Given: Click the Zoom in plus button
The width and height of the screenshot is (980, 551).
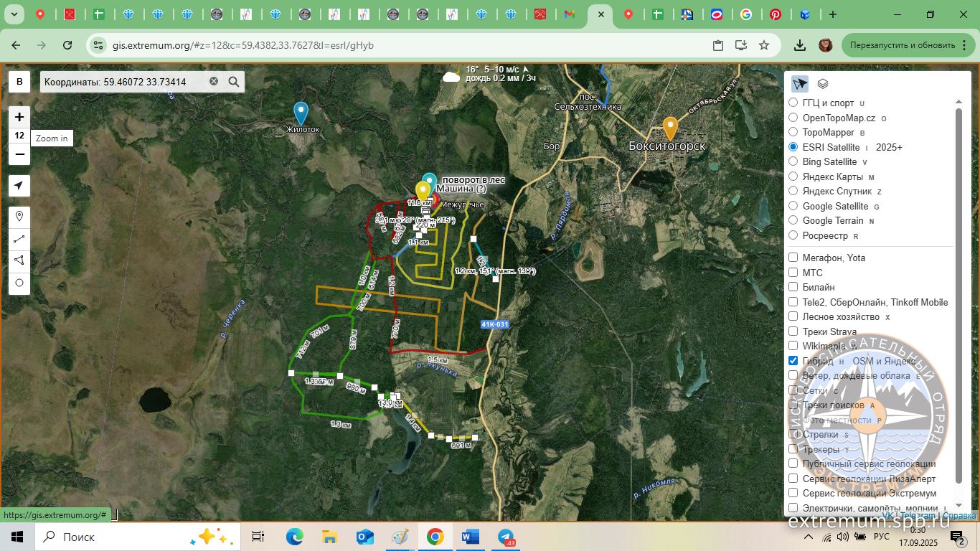Looking at the screenshot, I should pyautogui.click(x=19, y=117).
